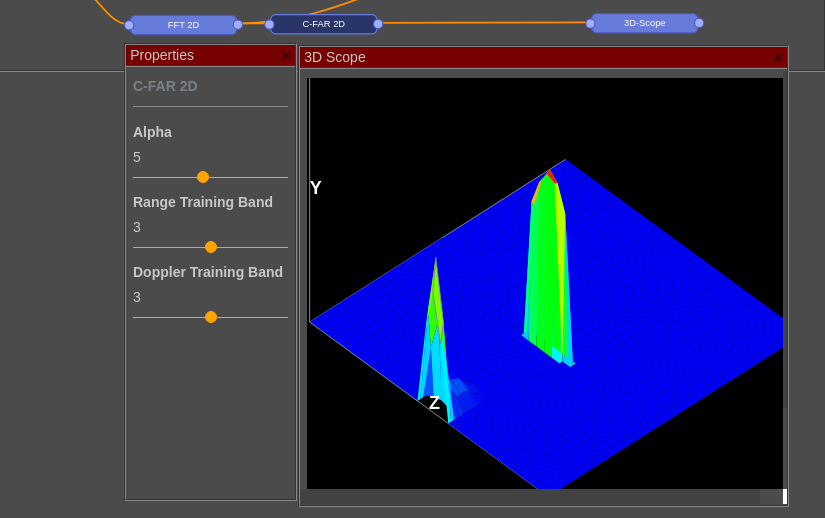Viewport: 825px width, 518px height.
Task: Select the C-FAR 2D node
Action: (323, 24)
